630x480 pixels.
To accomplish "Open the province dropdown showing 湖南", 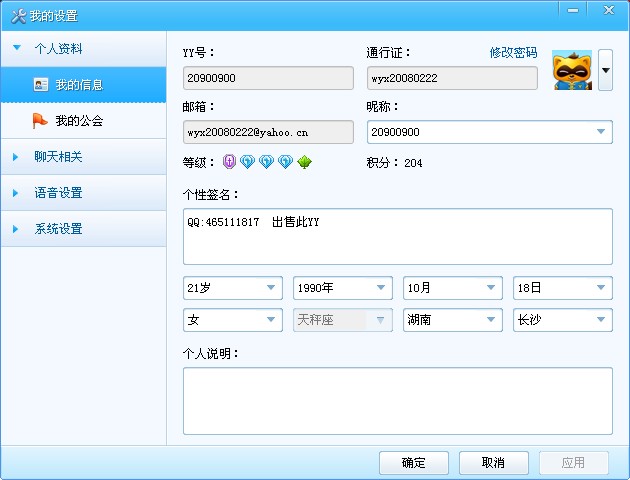I will point(453,320).
